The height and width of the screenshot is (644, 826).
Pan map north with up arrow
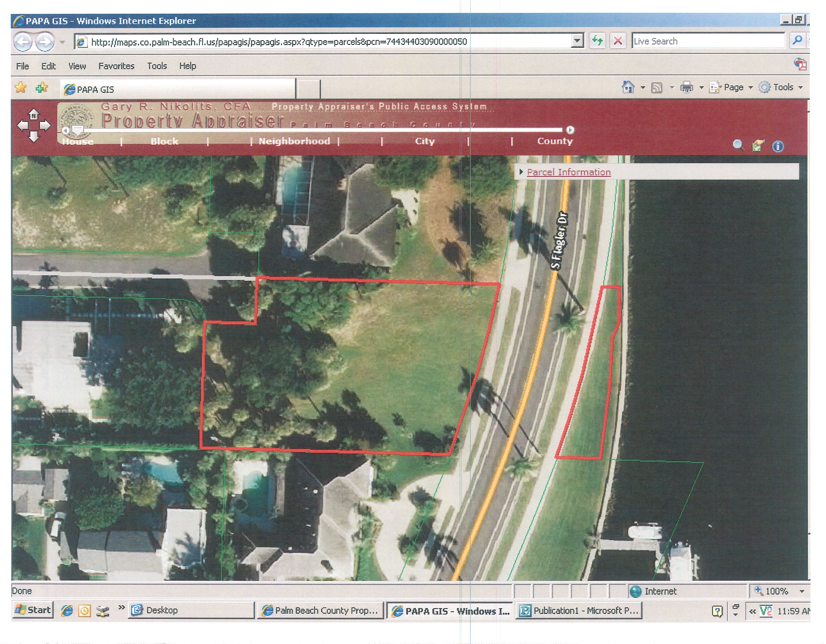(34, 114)
